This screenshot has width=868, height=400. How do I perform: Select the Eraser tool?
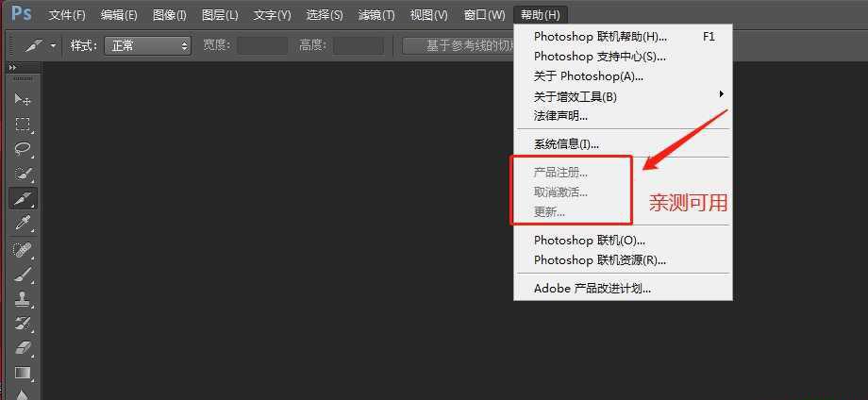point(23,348)
